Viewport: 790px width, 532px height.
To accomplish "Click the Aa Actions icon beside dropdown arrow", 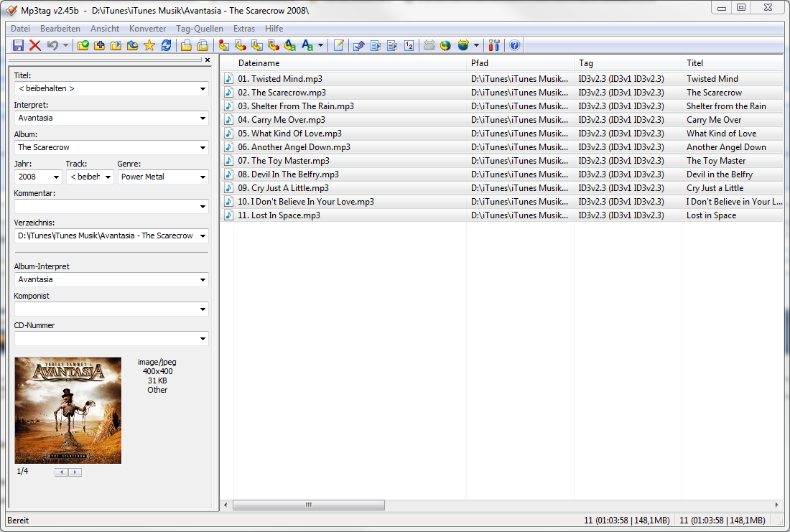I will pyautogui.click(x=307, y=45).
